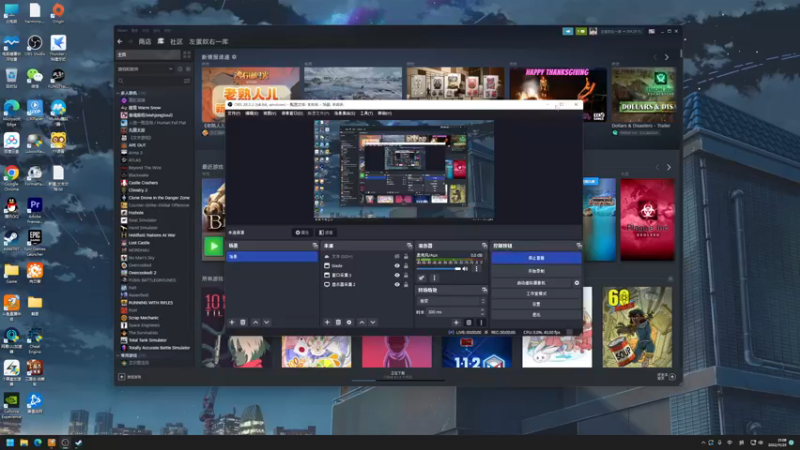Open the Steam Community tab

coord(177,41)
